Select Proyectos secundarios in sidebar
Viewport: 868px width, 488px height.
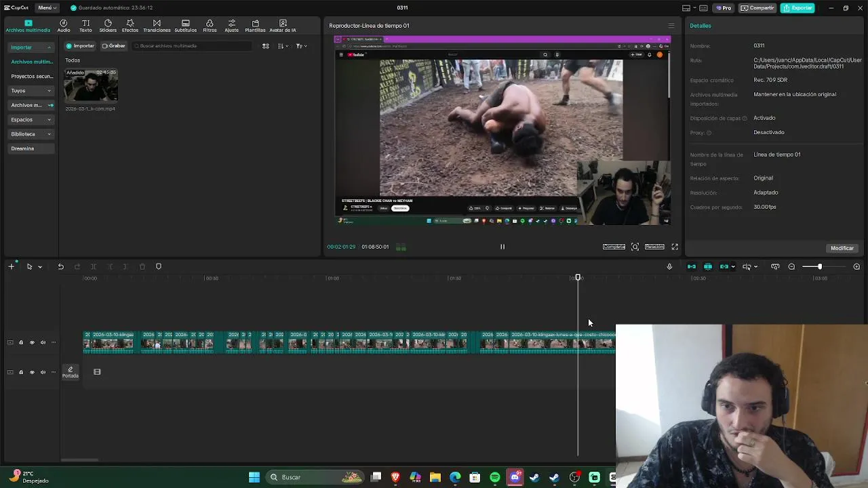click(31, 76)
